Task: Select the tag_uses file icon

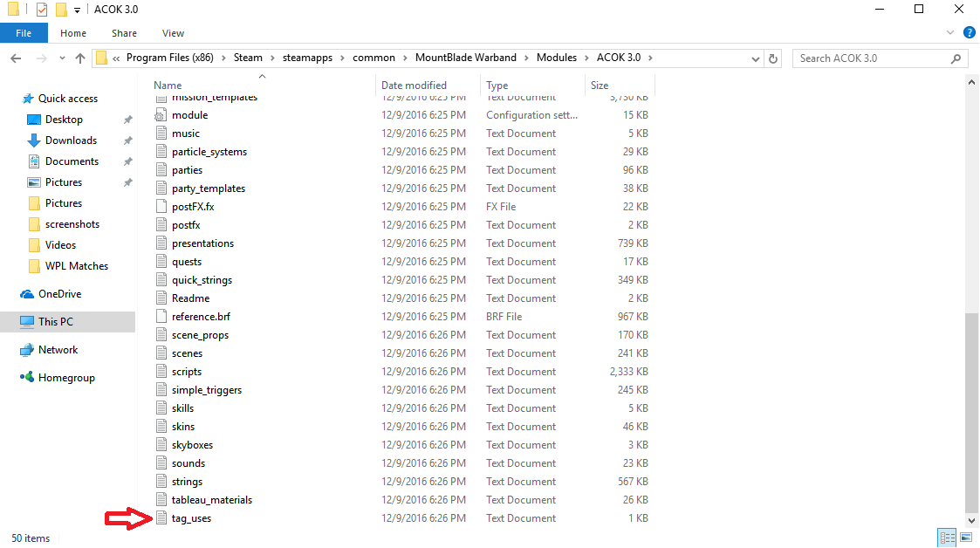Action: click(161, 518)
